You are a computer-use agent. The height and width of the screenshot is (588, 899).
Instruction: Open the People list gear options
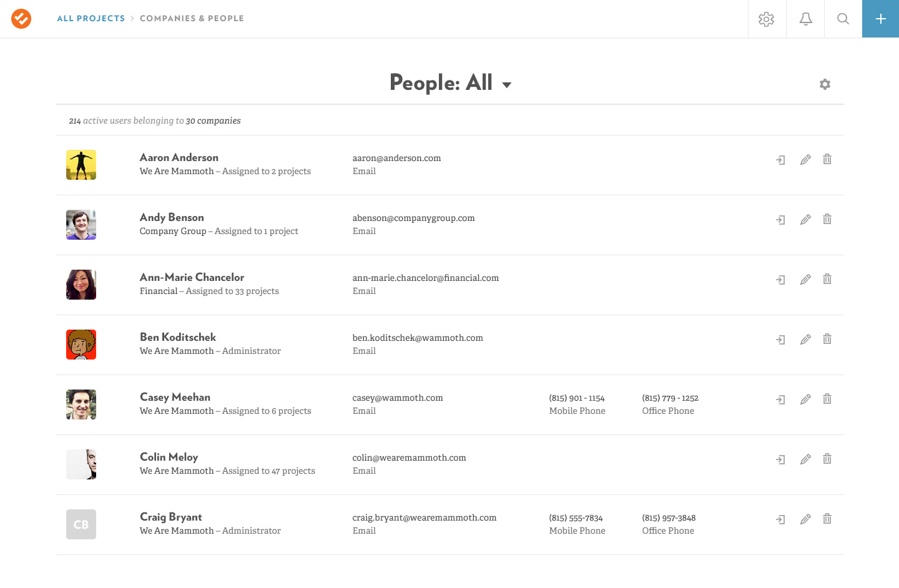click(825, 84)
